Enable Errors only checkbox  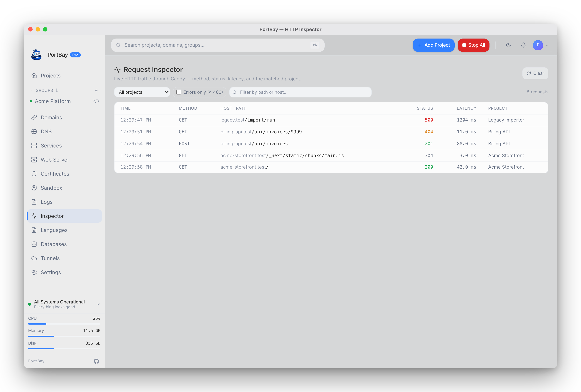point(179,92)
